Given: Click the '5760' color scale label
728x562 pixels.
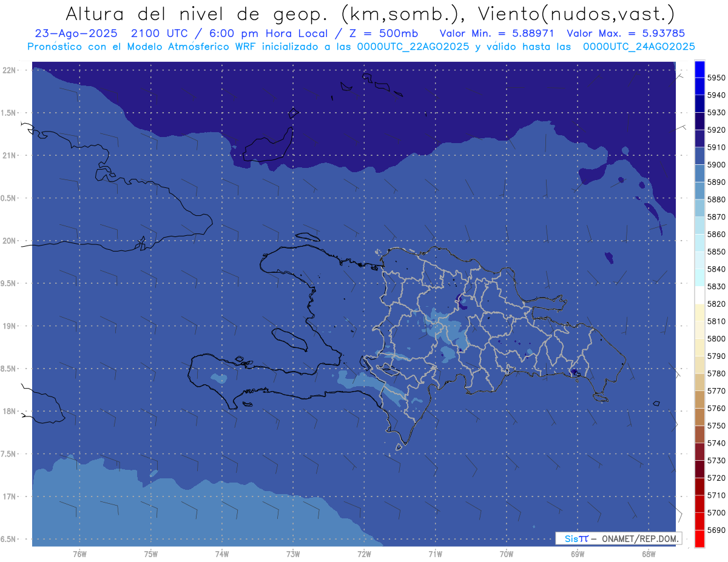Looking at the screenshot, I should (716, 409).
